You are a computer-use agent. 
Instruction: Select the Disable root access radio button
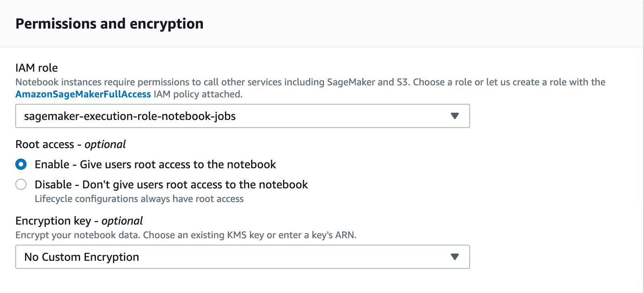[x=21, y=184]
